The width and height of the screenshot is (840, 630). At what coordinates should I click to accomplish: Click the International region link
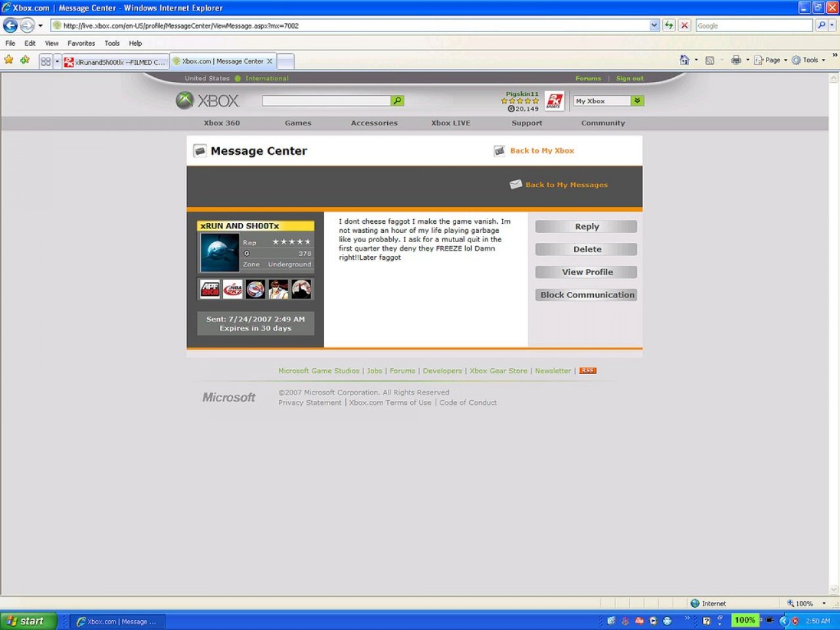pos(266,78)
